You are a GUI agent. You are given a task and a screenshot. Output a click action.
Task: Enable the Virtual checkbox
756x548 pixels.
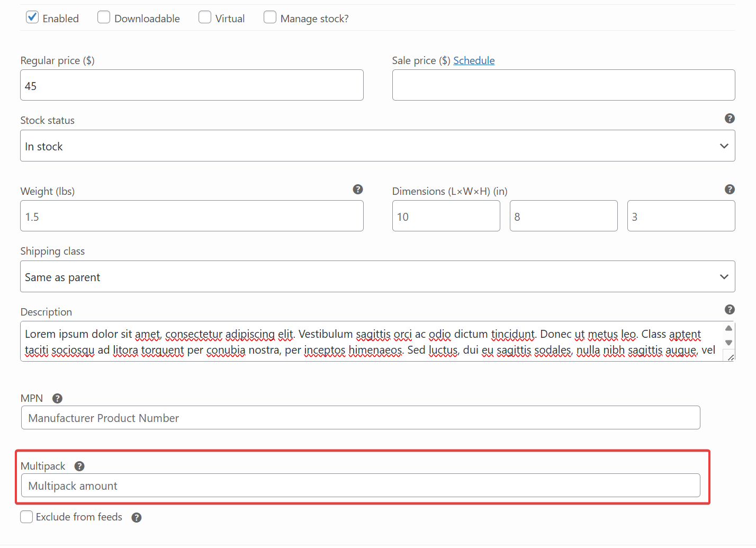point(205,17)
